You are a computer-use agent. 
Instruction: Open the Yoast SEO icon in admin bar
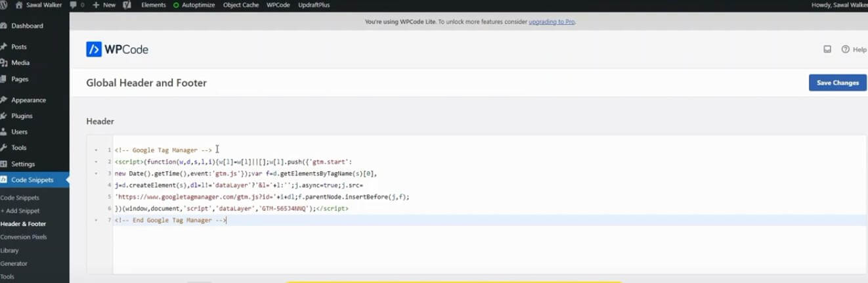tap(127, 5)
